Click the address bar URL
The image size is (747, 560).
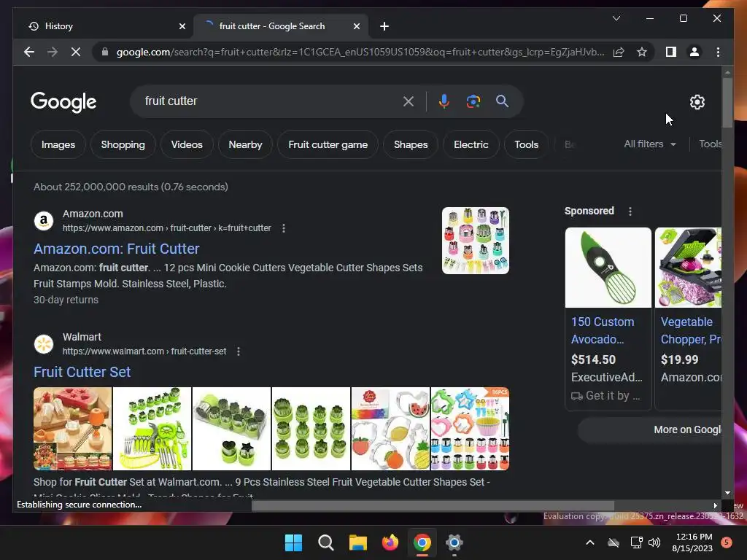coord(360,52)
